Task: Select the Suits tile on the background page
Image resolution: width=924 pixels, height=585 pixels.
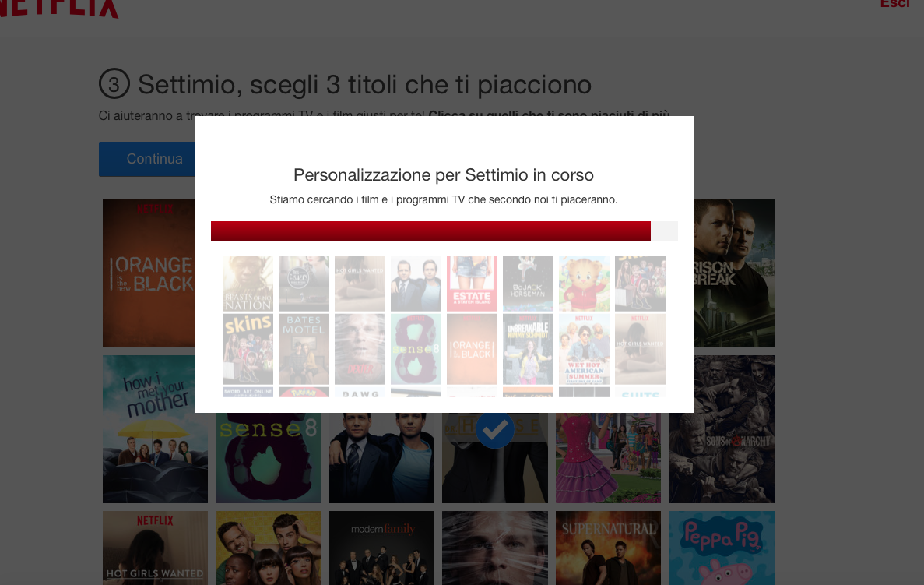Action: point(382,457)
